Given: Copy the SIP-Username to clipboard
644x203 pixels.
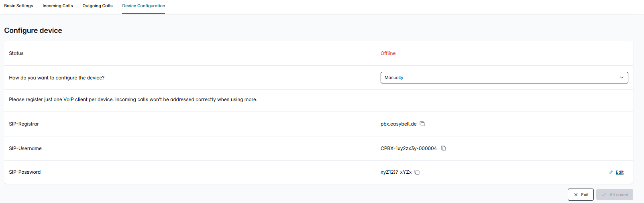Looking at the screenshot, I should [x=444, y=148].
